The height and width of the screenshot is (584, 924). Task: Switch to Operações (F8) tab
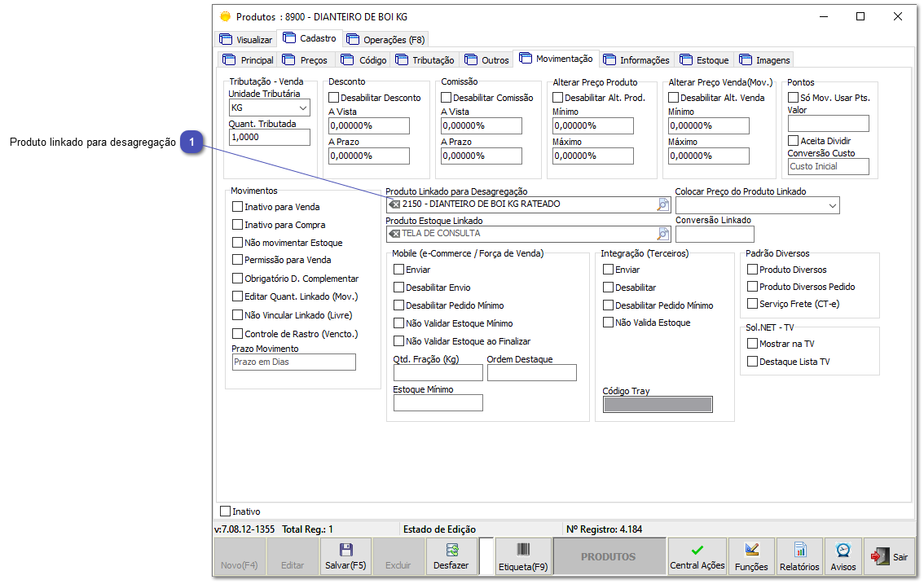coord(385,39)
